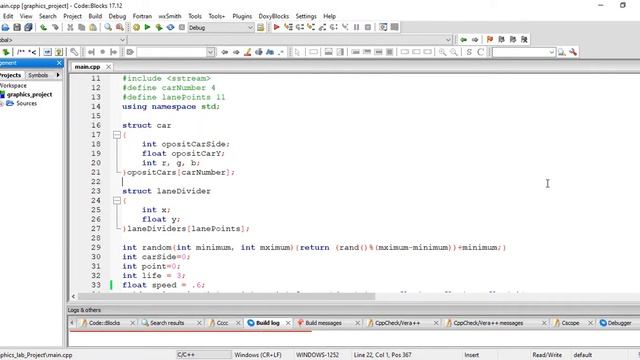
Task: Click the Stop debugger icon
Action: (x=368, y=27)
